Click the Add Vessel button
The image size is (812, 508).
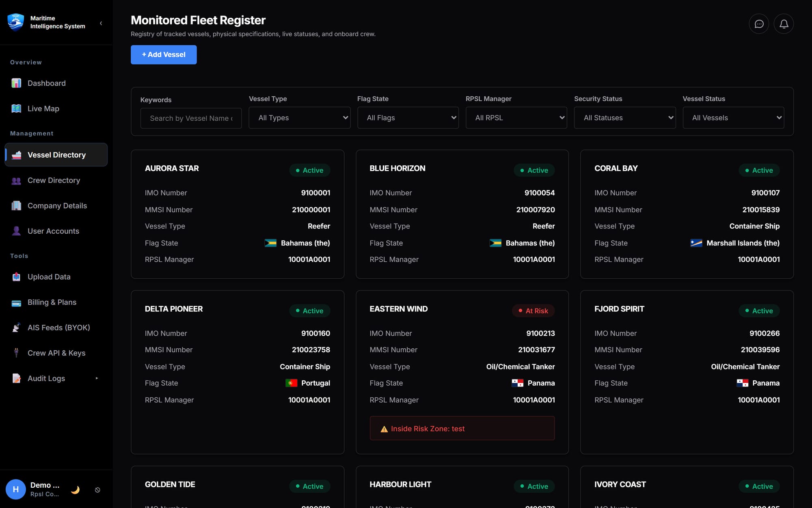tap(164, 54)
